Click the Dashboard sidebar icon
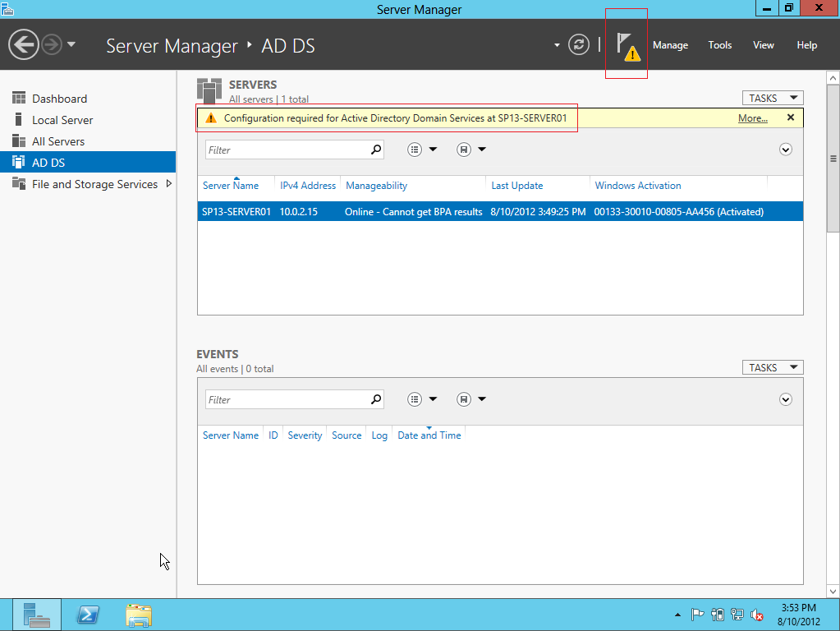This screenshot has height=631, width=840. click(x=19, y=98)
